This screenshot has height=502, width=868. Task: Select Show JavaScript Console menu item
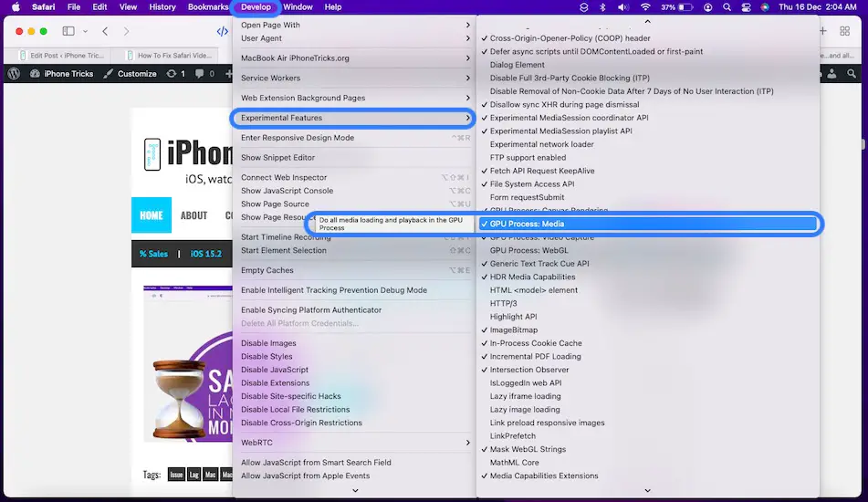click(x=287, y=191)
